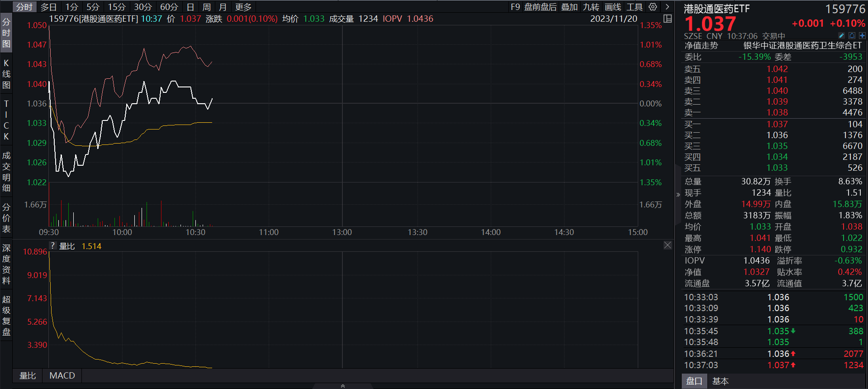Open 叠加 overlay option
This screenshot has width=868, height=389.
pos(569,7)
